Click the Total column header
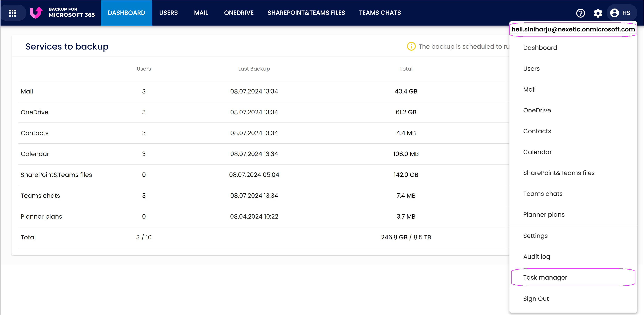The width and height of the screenshot is (644, 315). [x=406, y=69]
